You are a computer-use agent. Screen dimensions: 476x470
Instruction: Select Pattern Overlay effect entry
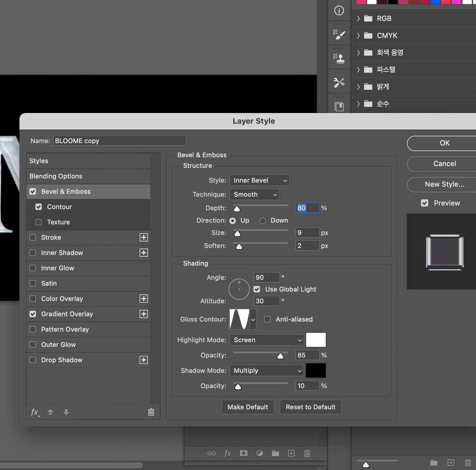[88, 329]
